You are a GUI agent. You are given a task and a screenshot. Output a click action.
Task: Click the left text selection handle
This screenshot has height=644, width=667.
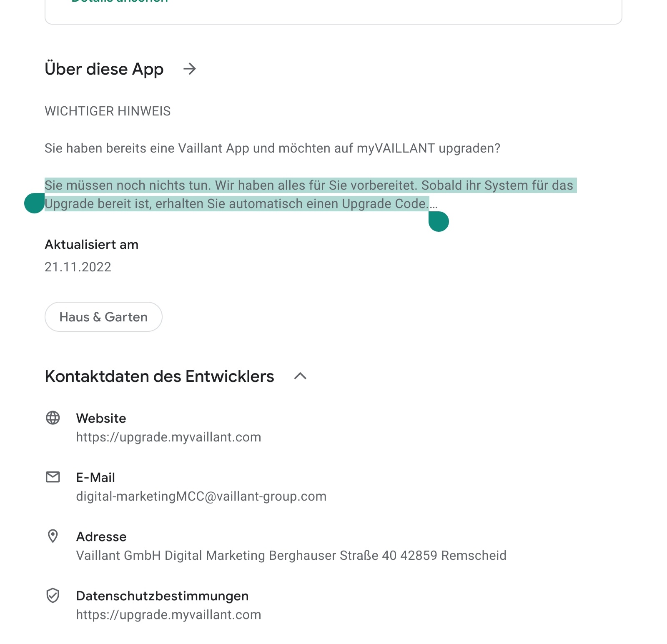[34, 203]
